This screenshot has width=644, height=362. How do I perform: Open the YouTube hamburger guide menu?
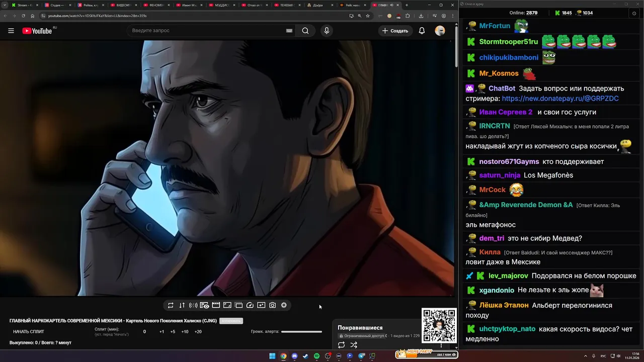(x=11, y=31)
